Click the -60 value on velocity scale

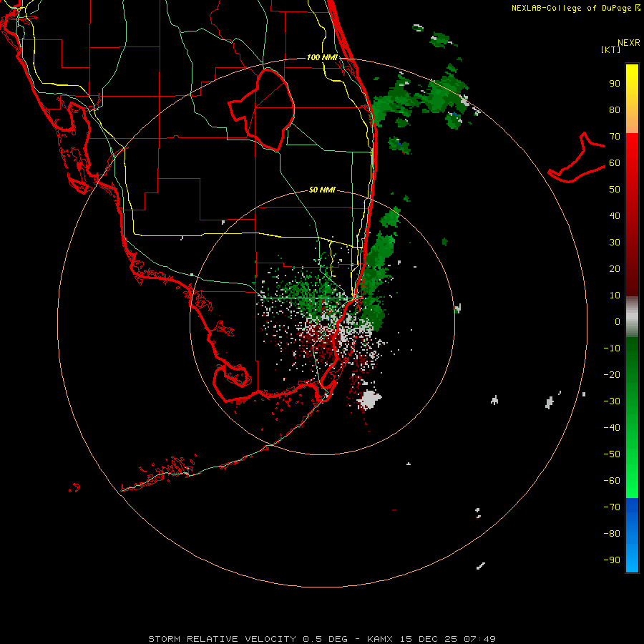click(x=612, y=481)
